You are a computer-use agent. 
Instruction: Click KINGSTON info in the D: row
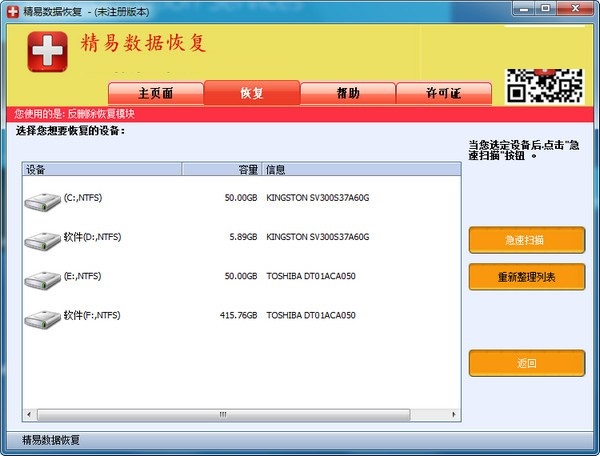pos(318,237)
